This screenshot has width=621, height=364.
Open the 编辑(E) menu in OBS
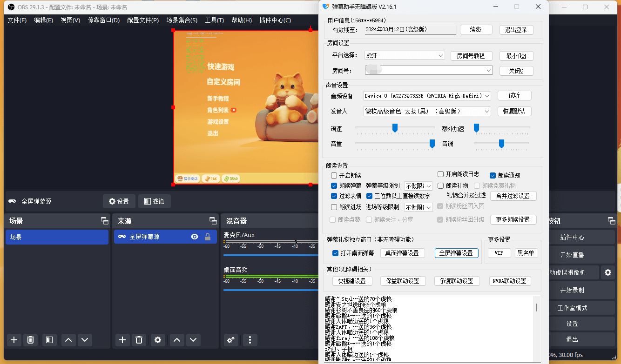pos(43,20)
